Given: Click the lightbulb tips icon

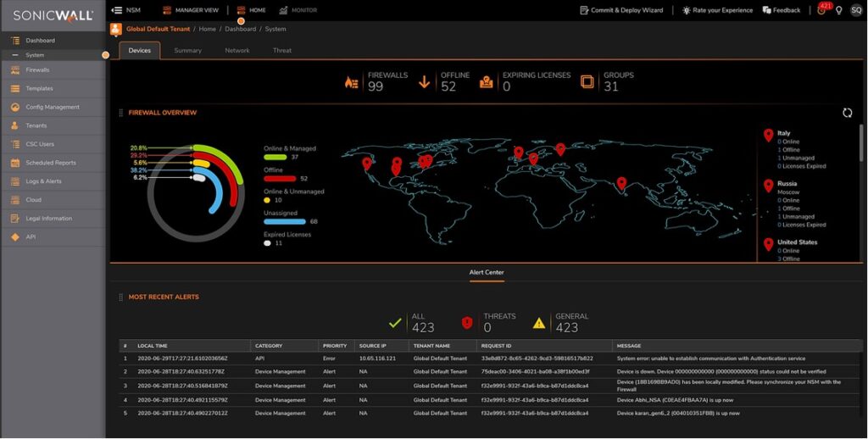Looking at the screenshot, I should click(839, 10).
